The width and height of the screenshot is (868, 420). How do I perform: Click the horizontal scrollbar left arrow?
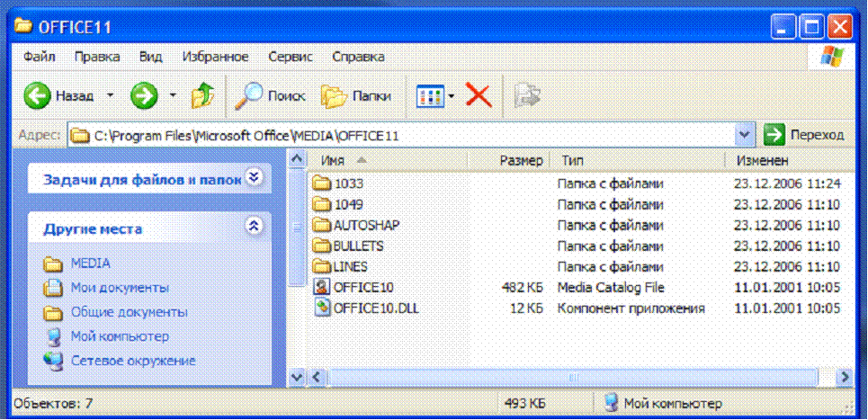tap(317, 378)
